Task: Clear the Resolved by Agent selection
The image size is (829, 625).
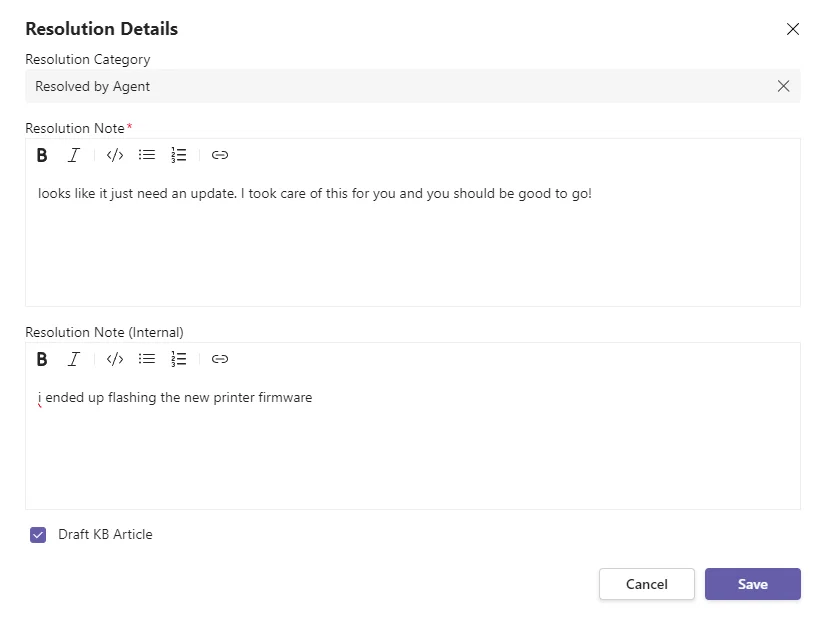Action: (783, 86)
